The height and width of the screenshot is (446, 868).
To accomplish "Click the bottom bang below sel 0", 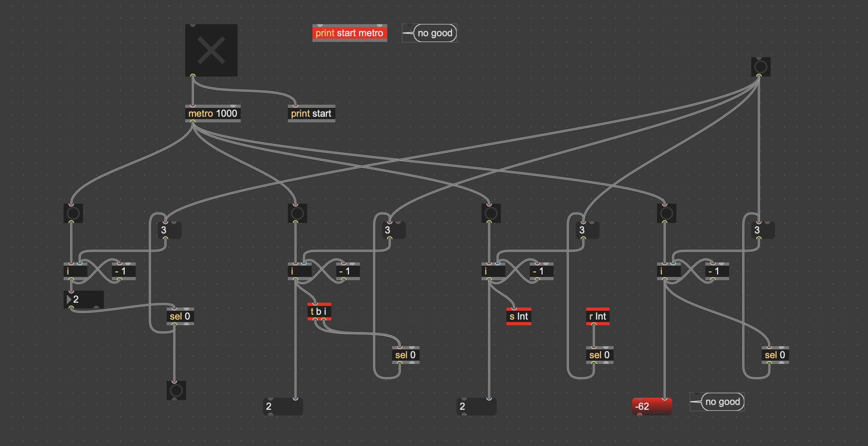I will click(x=176, y=390).
